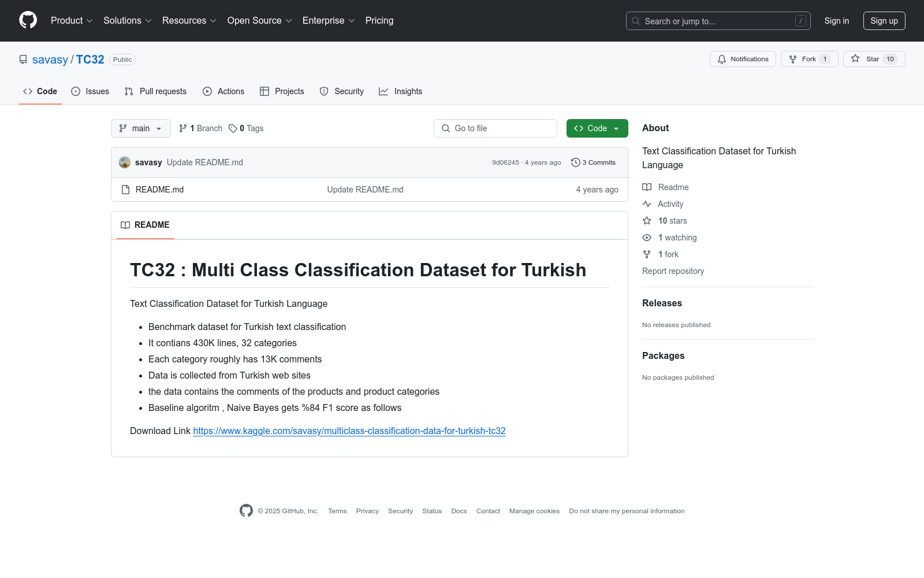Click the Sign in link
924x578 pixels.
837,21
